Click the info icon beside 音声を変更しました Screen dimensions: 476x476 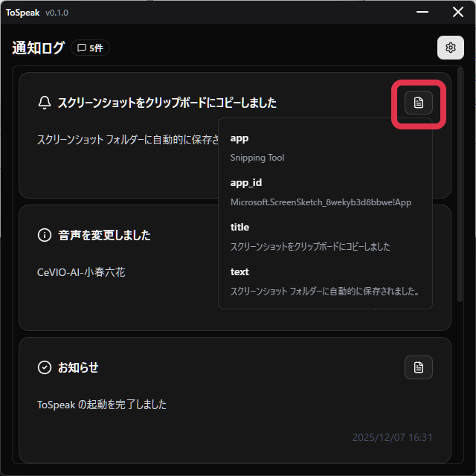(45, 235)
